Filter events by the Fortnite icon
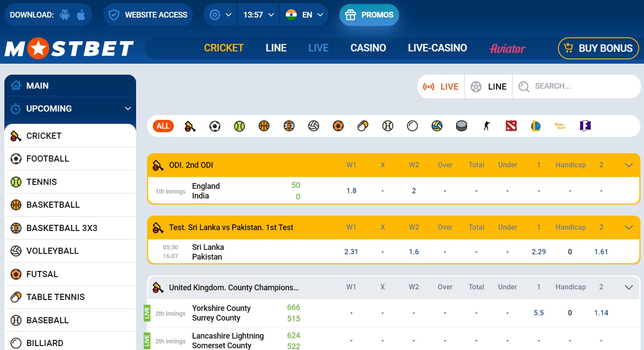 click(585, 126)
